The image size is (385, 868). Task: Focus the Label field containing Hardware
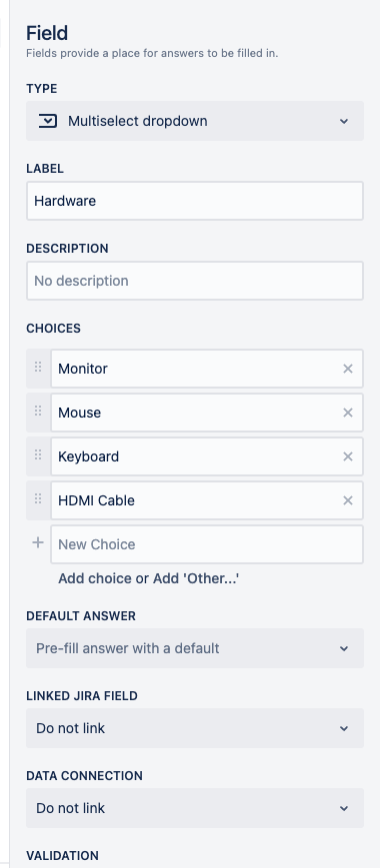(x=195, y=201)
